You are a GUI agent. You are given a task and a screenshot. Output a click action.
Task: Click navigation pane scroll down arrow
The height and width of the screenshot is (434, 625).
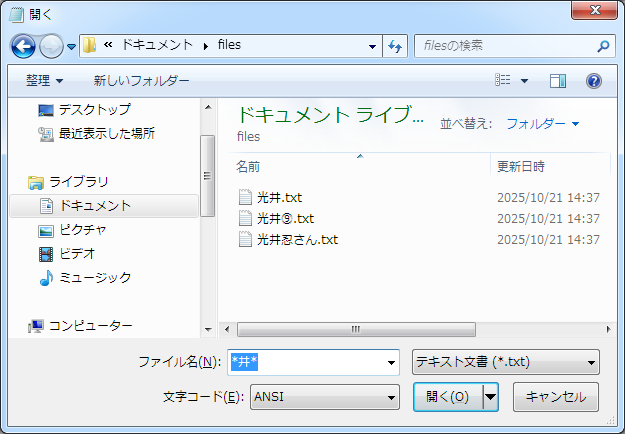click(208, 330)
